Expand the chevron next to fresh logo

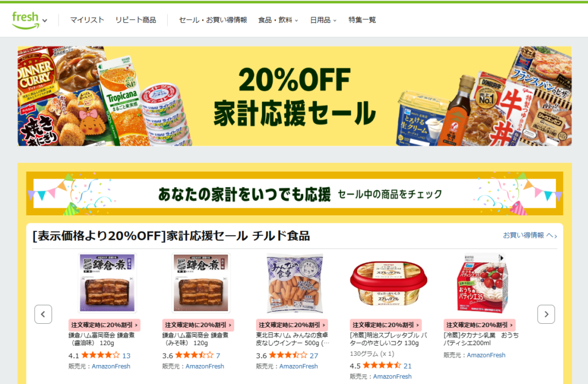click(45, 21)
